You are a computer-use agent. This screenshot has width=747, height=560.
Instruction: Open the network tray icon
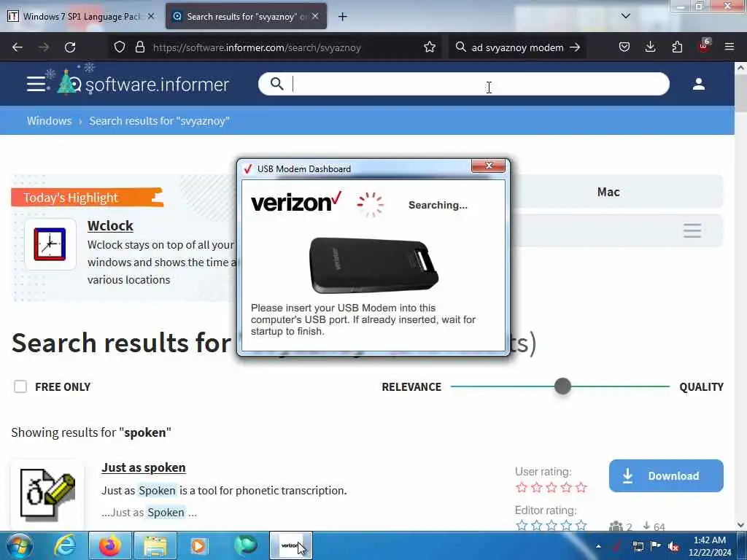638,546
